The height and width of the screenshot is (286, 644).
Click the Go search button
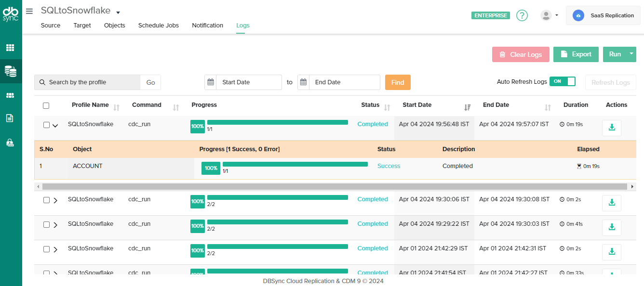[x=150, y=82]
